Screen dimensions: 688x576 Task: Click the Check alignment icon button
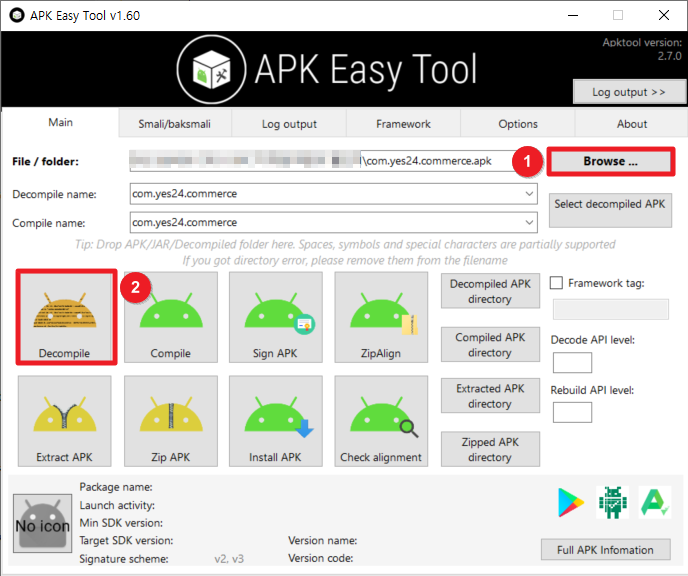point(381,421)
